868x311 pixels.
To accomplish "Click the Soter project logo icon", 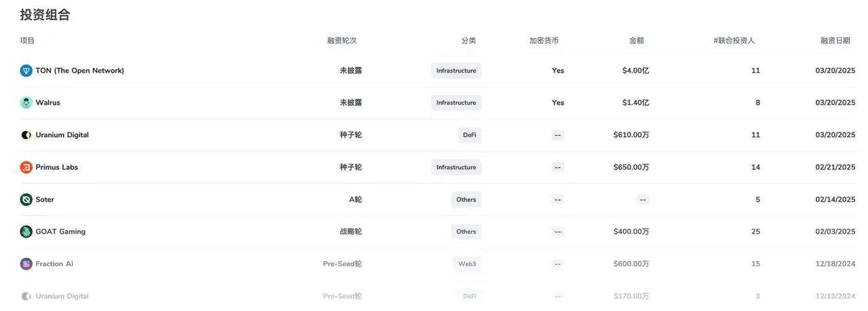I will coord(26,200).
